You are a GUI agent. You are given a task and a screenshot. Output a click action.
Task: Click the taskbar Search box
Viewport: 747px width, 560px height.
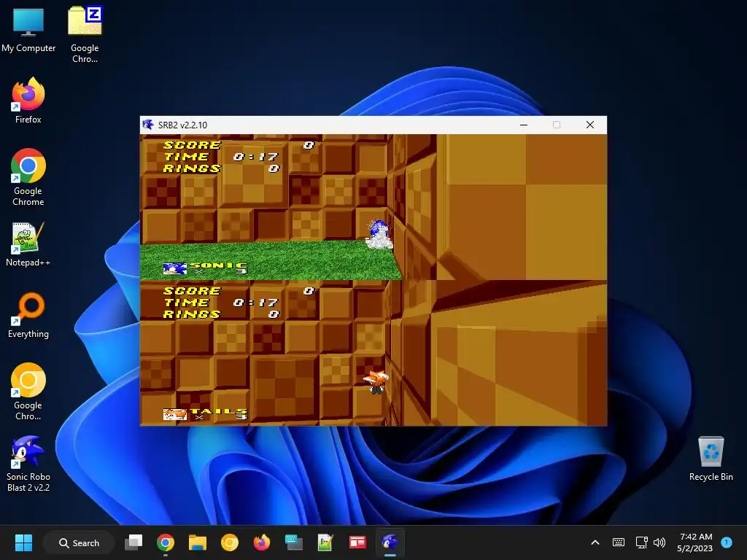point(79,542)
